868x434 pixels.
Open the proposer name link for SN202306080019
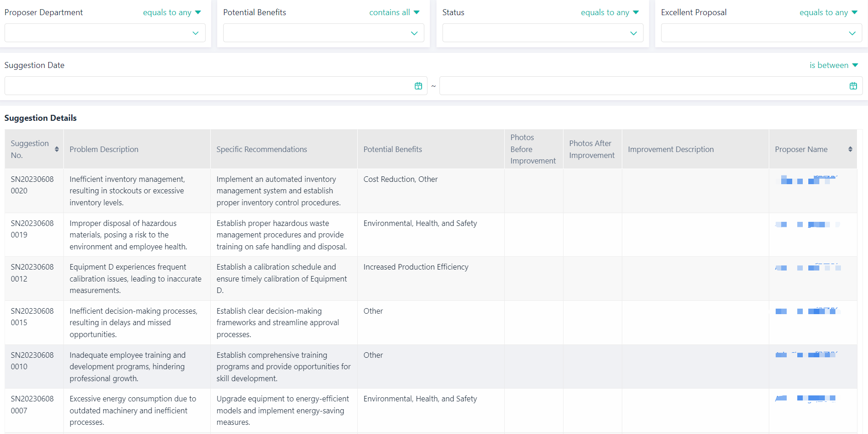(x=807, y=225)
